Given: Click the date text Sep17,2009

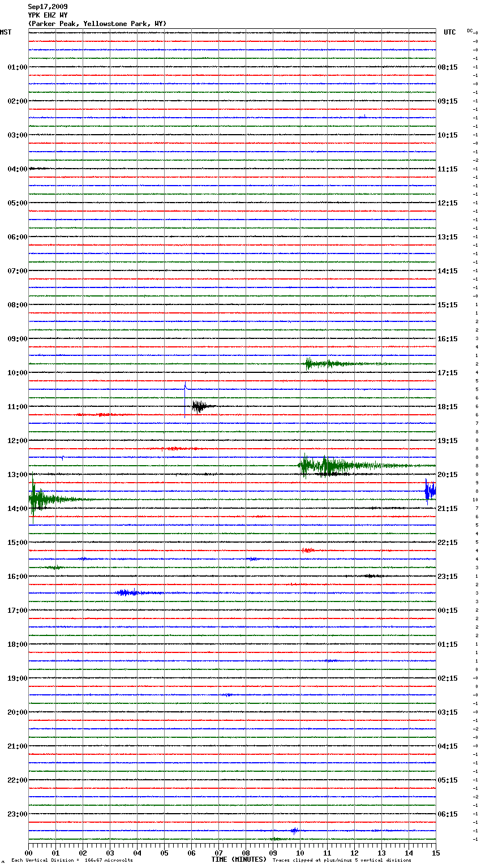Looking at the screenshot, I should [x=48, y=7].
